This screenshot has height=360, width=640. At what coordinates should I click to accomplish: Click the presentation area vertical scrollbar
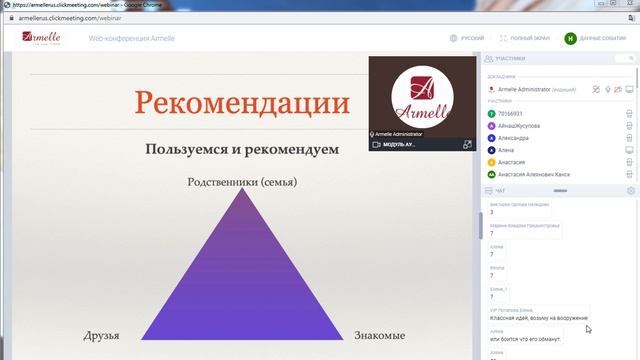click(x=480, y=225)
